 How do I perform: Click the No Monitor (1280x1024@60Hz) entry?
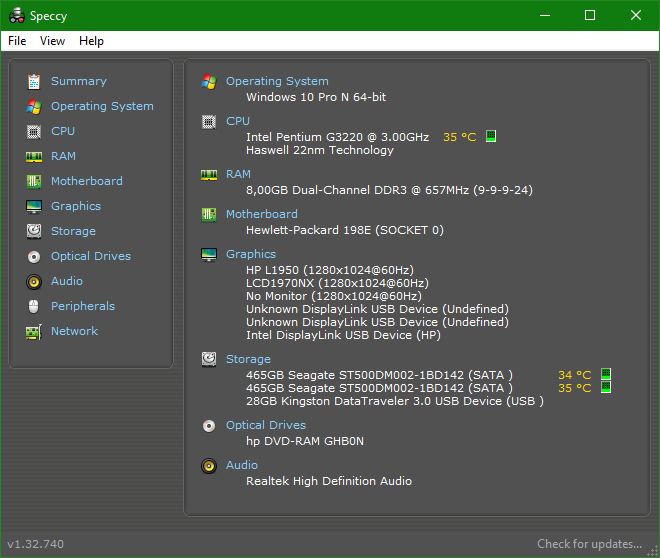coord(334,296)
